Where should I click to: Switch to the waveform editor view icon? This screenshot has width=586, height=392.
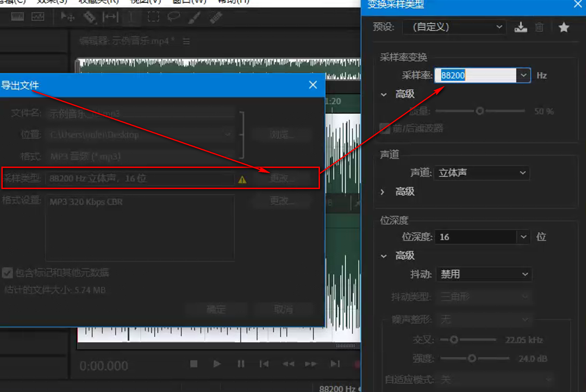point(17,17)
